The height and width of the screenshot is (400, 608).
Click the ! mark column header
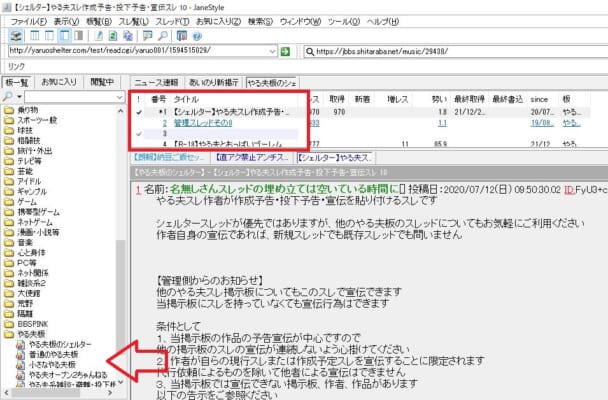click(138, 100)
